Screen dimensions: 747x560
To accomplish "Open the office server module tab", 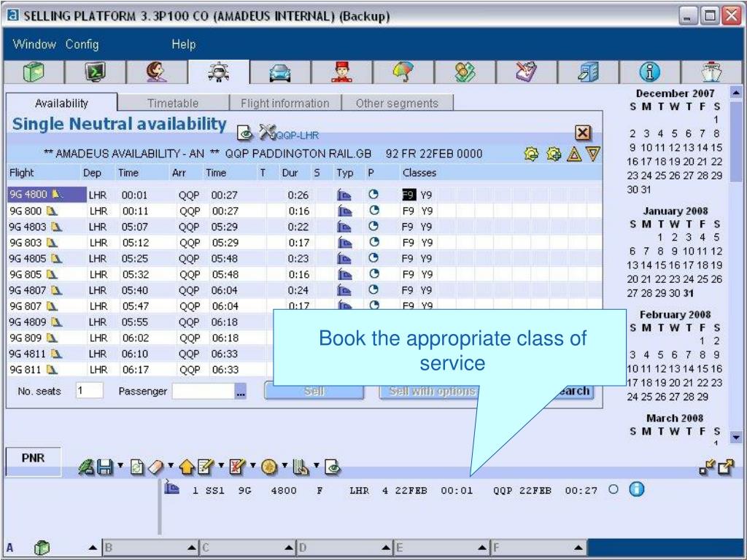I will (x=589, y=72).
